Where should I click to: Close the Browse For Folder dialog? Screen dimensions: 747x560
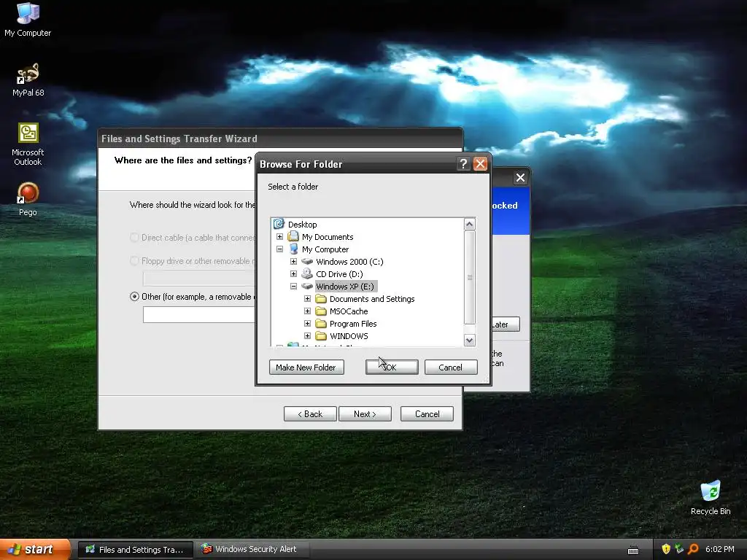click(x=480, y=164)
